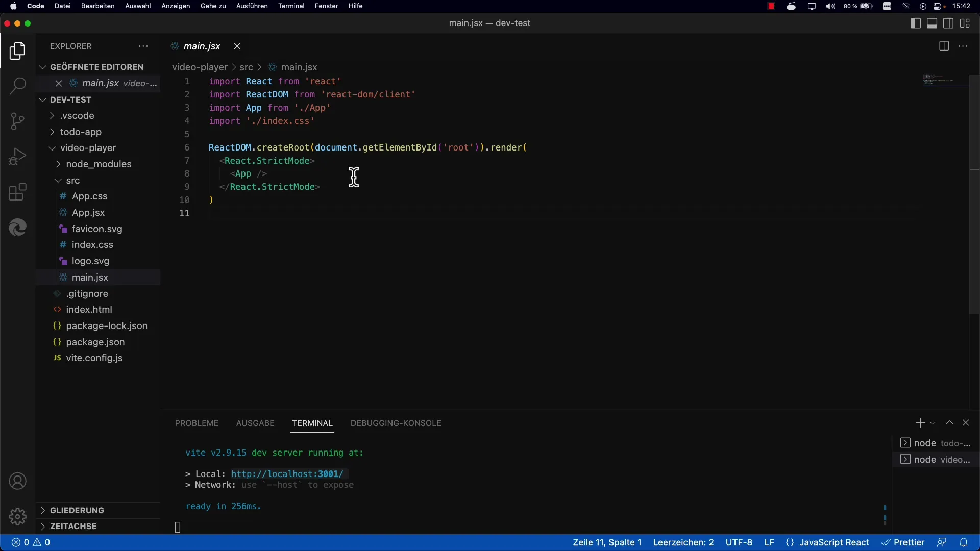Viewport: 980px width, 551px height.
Task: Switch to the AUSGABE tab
Action: pos(255,423)
